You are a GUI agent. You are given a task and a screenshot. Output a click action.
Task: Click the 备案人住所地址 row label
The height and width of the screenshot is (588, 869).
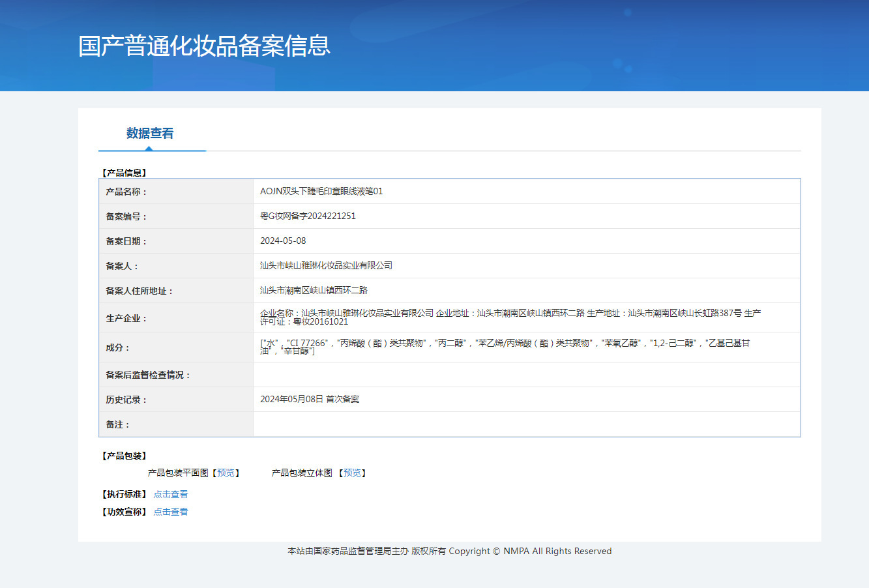tap(140, 291)
